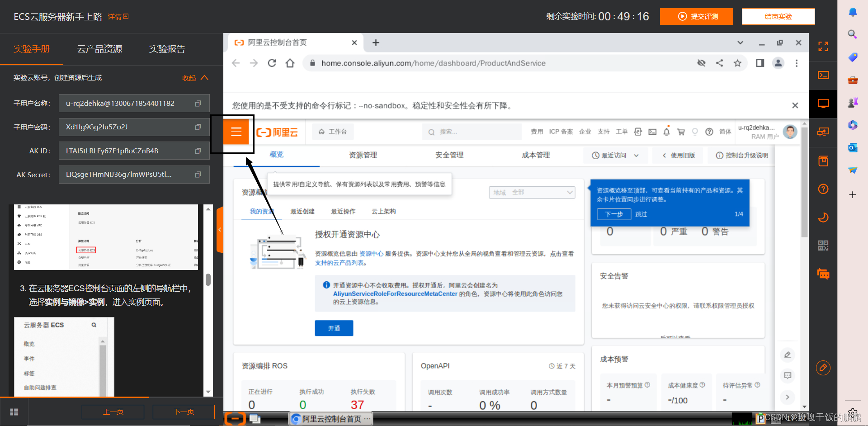Viewport: 868px width, 426px height.
Task: Dismiss the no-sandbox warning bar
Action: pyautogui.click(x=795, y=105)
